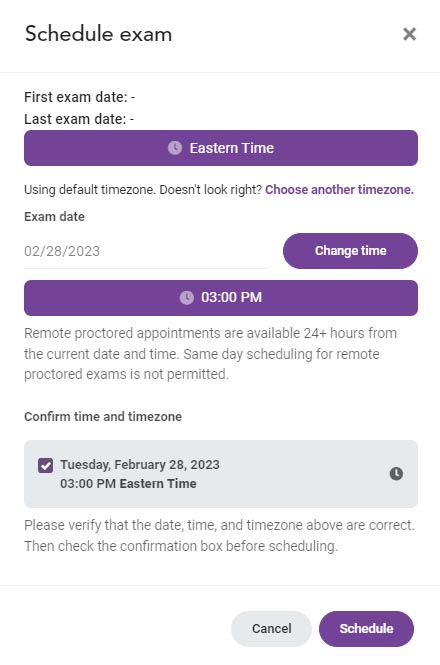The height and width of the screenshot is (665, 440).
Task: Click the Schedule exam dialog heading
Action: coord(98,34)
